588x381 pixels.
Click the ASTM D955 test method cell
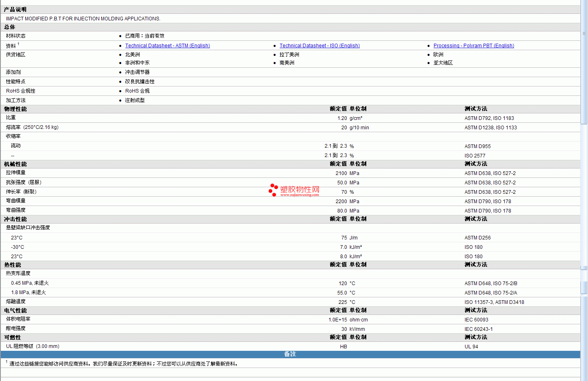coord(477,146)
